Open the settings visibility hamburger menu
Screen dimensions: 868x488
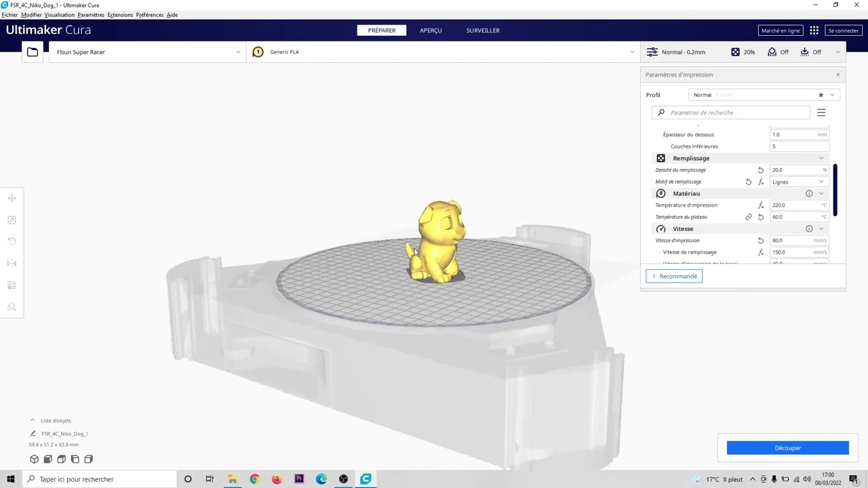pos(821,113)
